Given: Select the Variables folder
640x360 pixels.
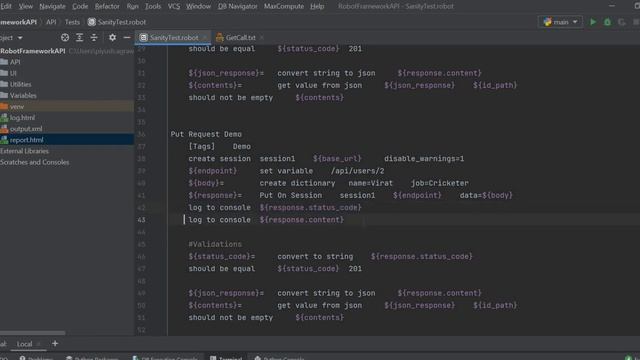Looking at the screenshot, I should [23, 95].
